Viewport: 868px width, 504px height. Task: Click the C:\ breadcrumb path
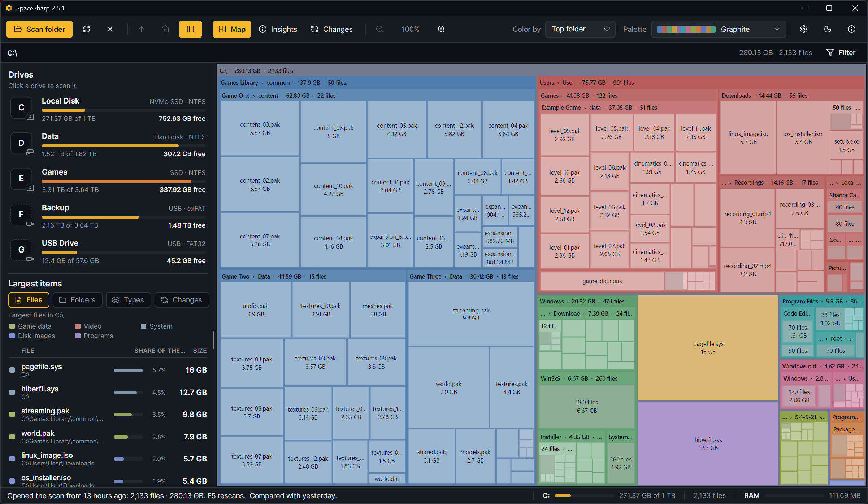pos(12,53)
